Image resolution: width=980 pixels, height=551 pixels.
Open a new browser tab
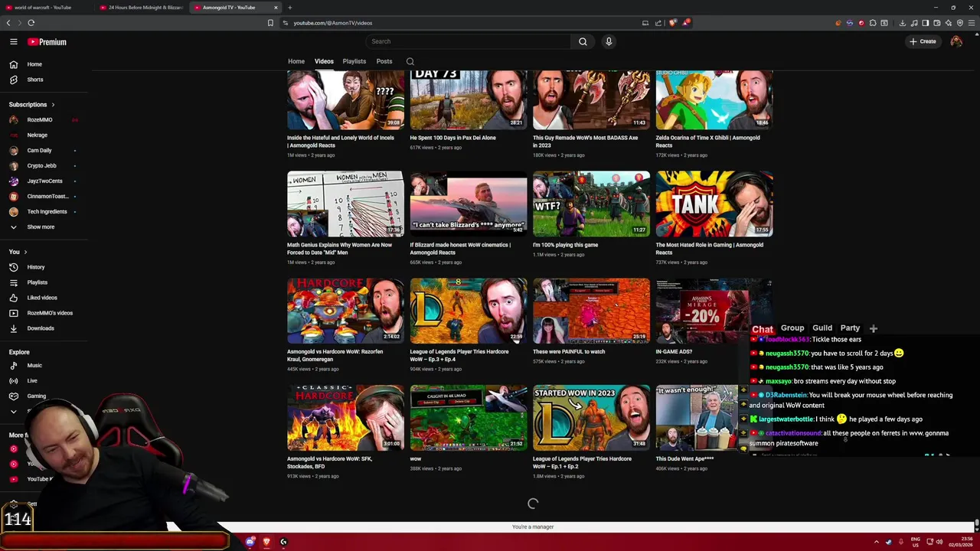coord(289,8)
